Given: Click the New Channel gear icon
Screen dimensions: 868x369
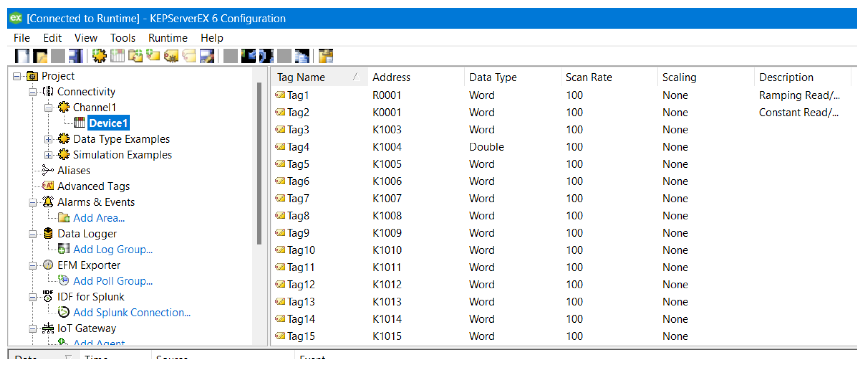Looking at the screenshot, I should point(99,56).
